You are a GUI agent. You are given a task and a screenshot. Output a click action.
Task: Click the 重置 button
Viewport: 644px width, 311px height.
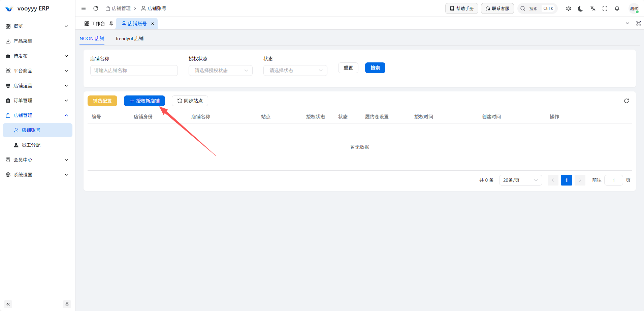coord(348,68)
